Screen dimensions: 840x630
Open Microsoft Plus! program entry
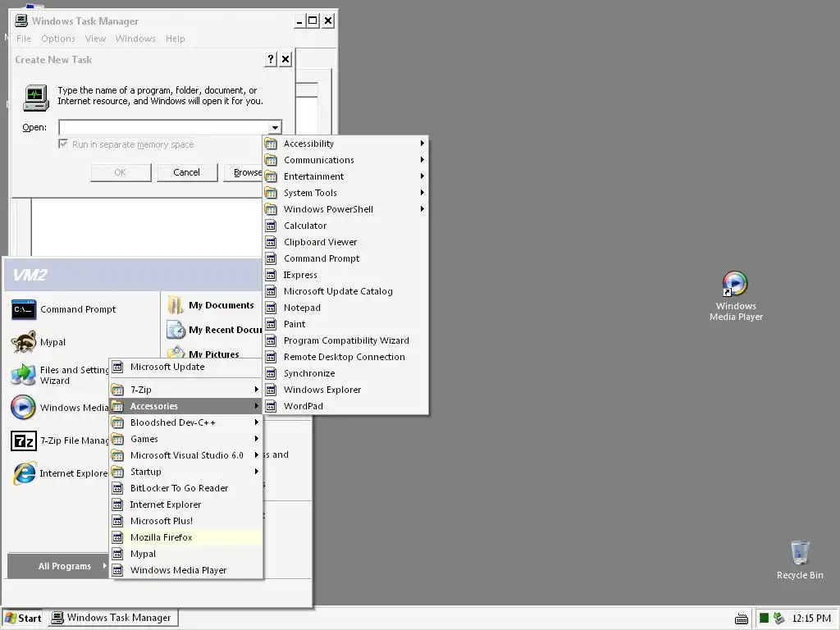coord(186,521)
